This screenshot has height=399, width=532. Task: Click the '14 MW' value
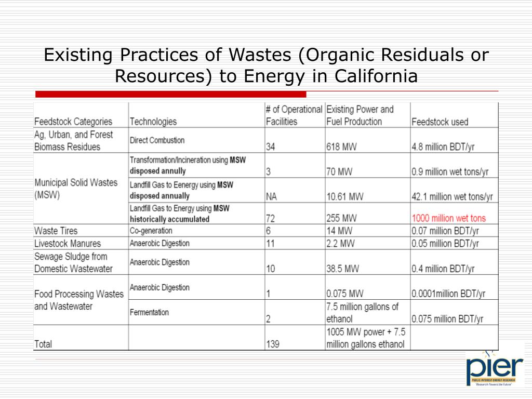tap(339, 231)
